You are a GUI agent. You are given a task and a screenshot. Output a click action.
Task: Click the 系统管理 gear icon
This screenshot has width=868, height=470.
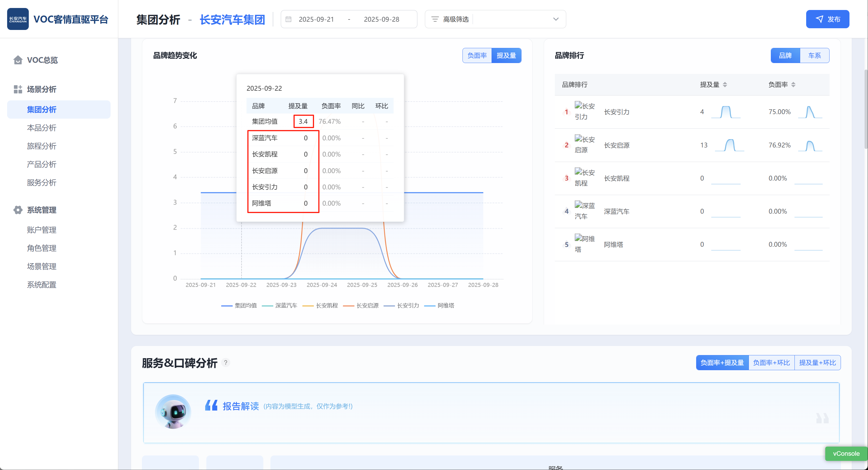click(18, 210)
